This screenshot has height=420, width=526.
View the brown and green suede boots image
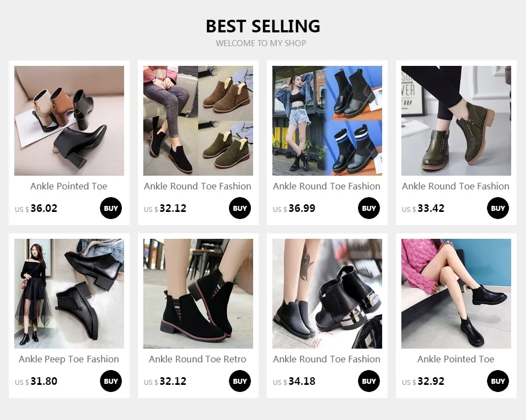click(x=198, y=121)
